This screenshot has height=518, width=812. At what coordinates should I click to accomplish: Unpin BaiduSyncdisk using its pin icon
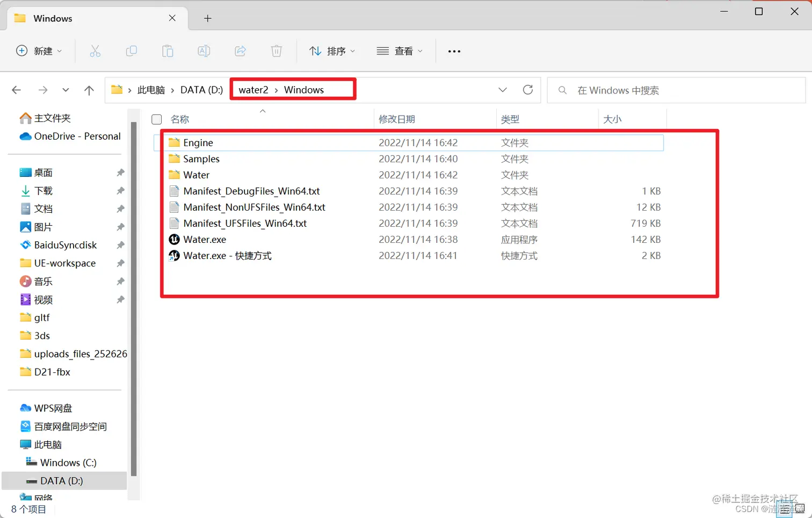pyautogui.click(x=120, y=245)
